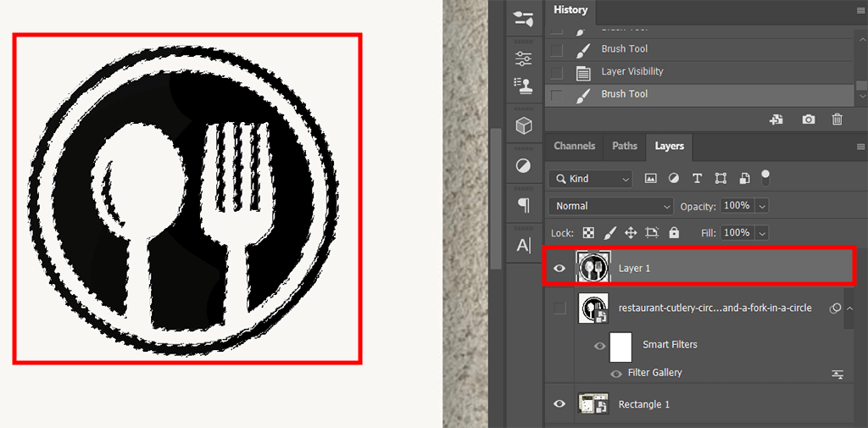Turn layer filtering on/off switch
This screenshot has height=428, width=868.
tap(765, 177)
